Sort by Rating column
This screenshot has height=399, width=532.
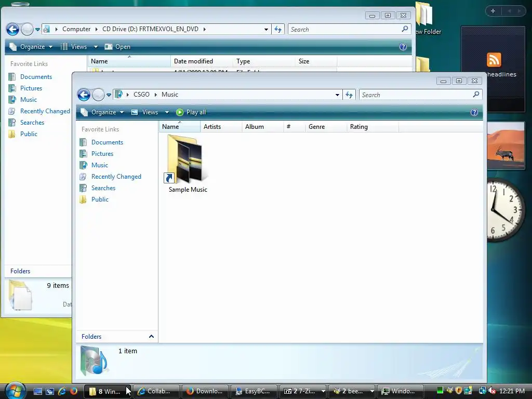click(372, 127)
